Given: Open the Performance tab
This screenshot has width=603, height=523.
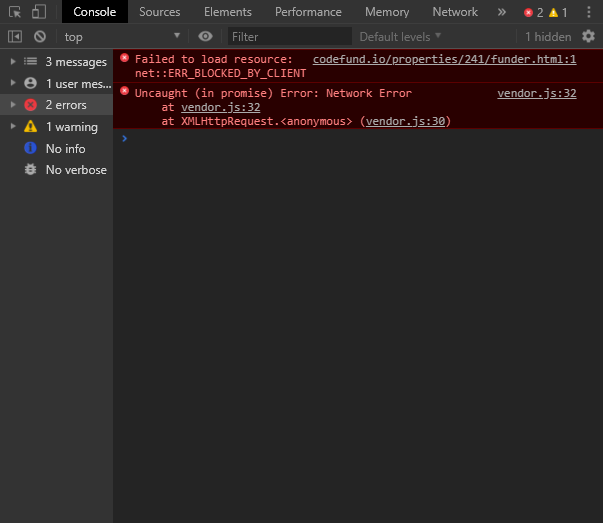Looking at the screenshot, I should point(308,12).
